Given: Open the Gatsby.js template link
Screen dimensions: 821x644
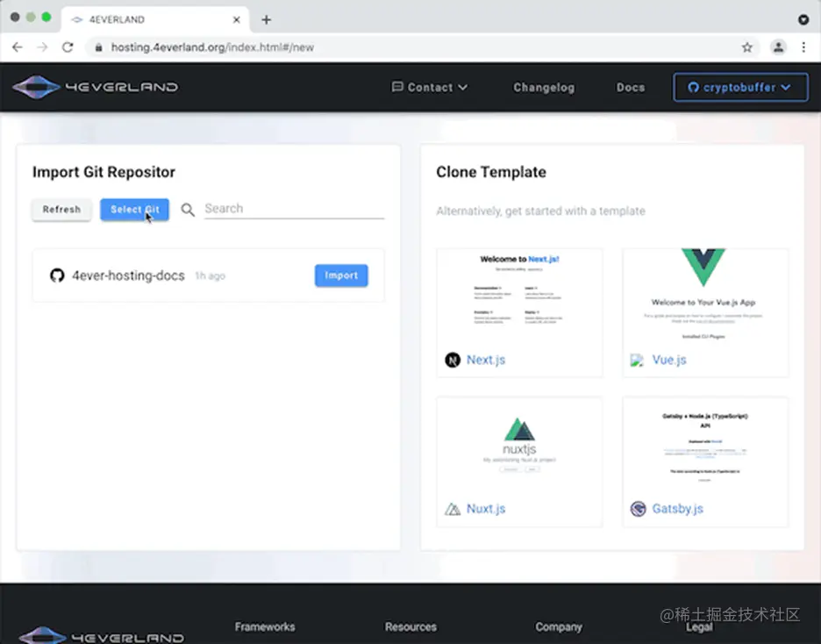Looking at the screenshot, I should [x=677, y=508].
